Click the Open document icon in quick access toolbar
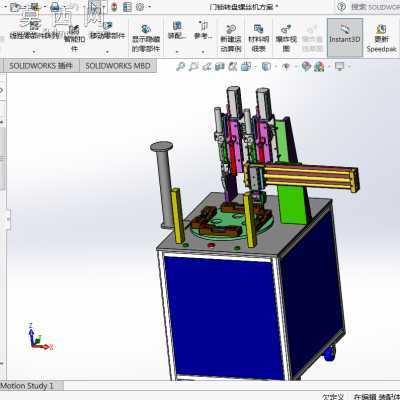Image resolution: width=400 pixels, height=400 pixels. [x=16, y=7]
